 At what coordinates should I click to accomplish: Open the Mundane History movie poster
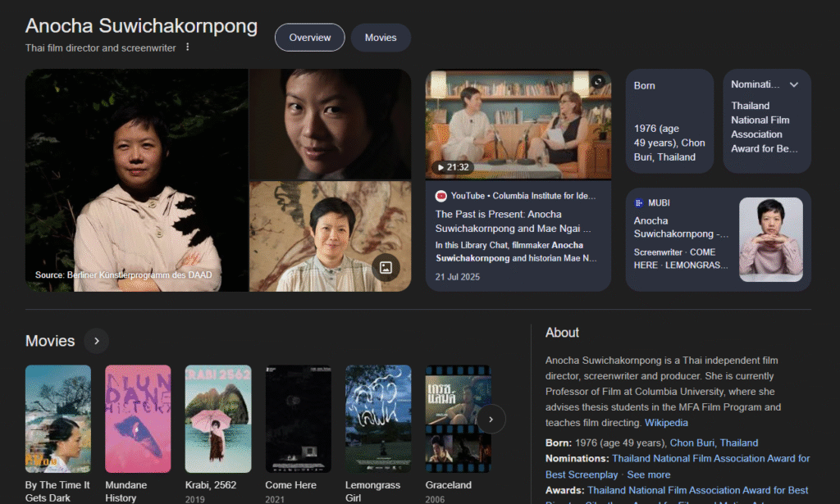[x=138, y=419]
